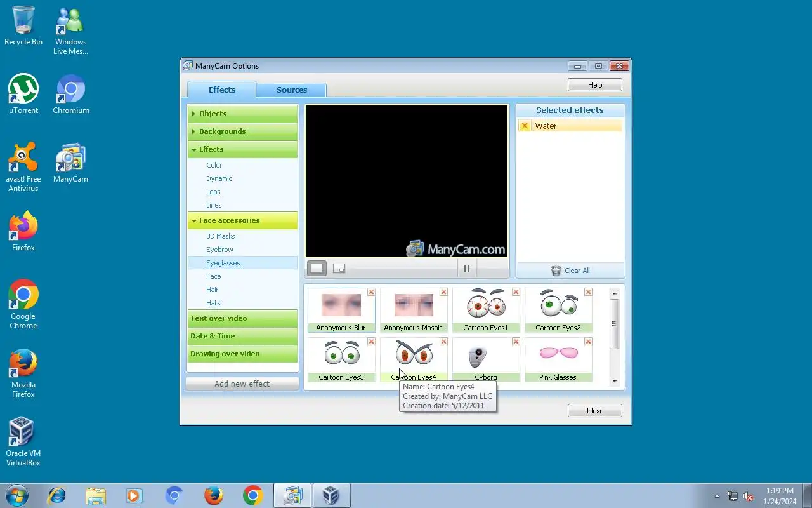The width and height of the screenshot is (812, 508).
Task: Select the Anonymous-Mosaic effect thumbnail
Action: [x=414, y=310]
